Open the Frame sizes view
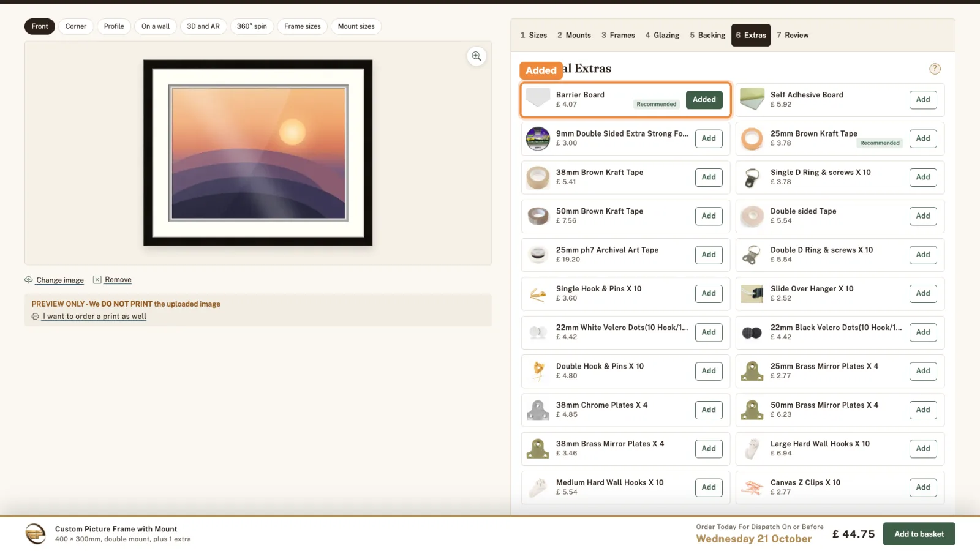Image resolution: width=980 pixels, height=551 pixels. [x=303, y=26]
